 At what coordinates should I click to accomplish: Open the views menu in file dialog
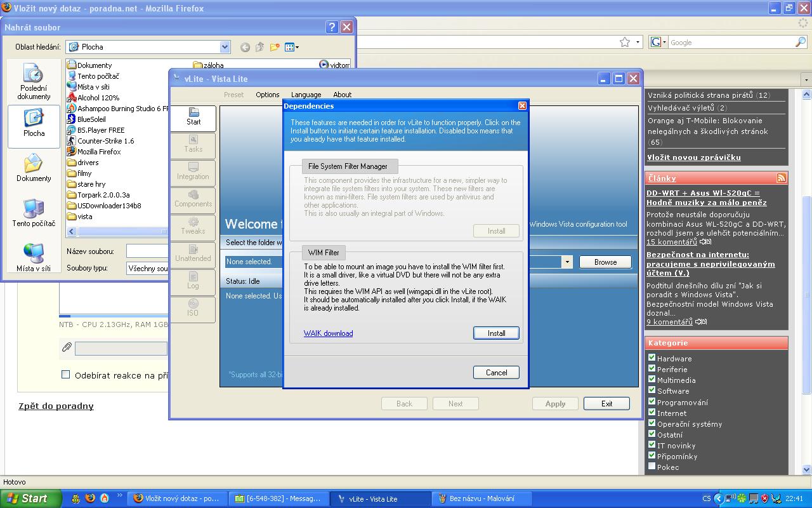[292, 47]
